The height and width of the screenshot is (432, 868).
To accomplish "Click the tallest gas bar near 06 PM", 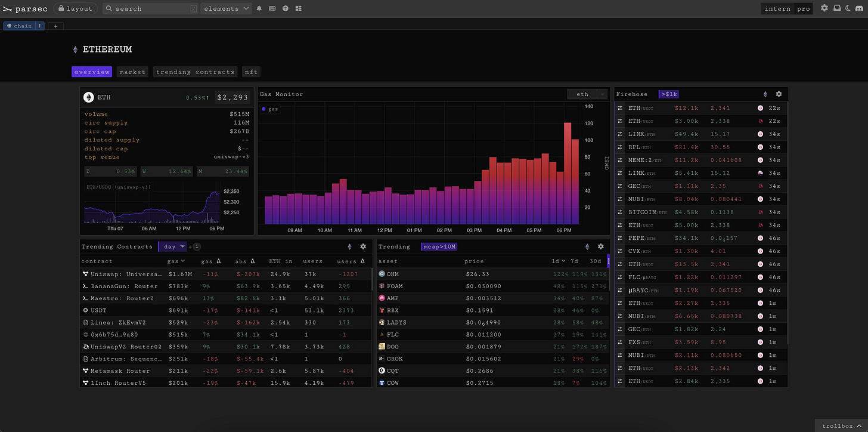I will pos(568,173).
